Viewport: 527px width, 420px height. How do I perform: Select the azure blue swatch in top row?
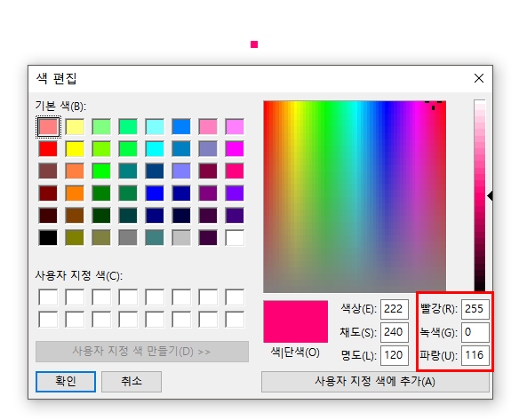tap(181, 127)
